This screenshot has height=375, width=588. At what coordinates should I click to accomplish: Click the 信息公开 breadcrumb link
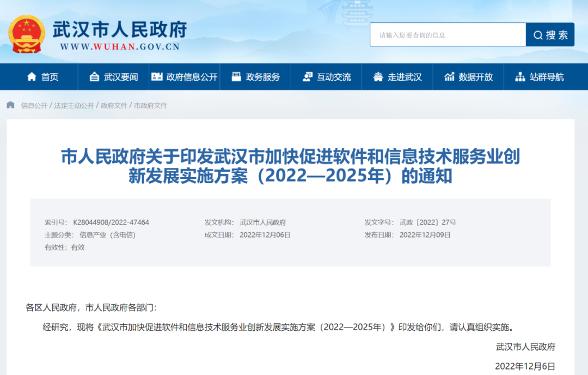[x=34, y=105]
